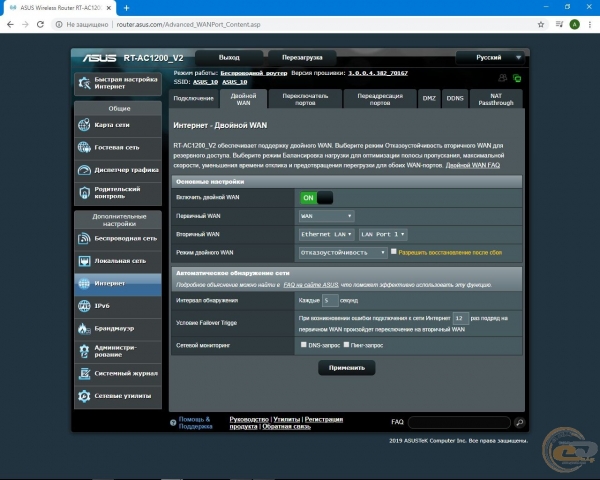Bookmark page with the star icon
600x480 pixels.
pyautogui.click(x=541, y=24)
